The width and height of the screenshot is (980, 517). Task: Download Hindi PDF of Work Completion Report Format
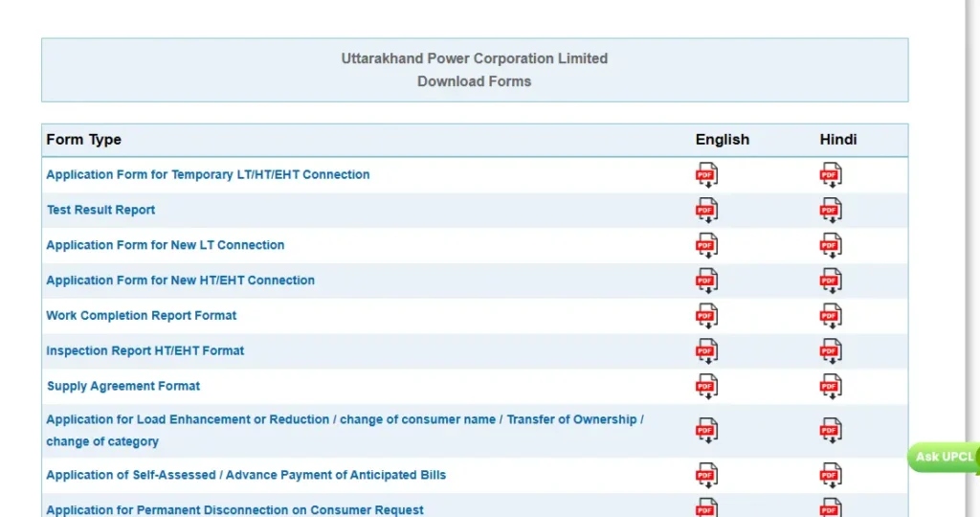pos(831,316)
